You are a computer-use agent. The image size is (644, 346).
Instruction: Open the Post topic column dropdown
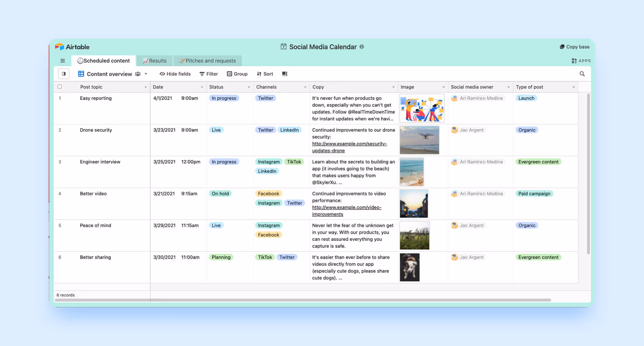click(x=145, y=87)
